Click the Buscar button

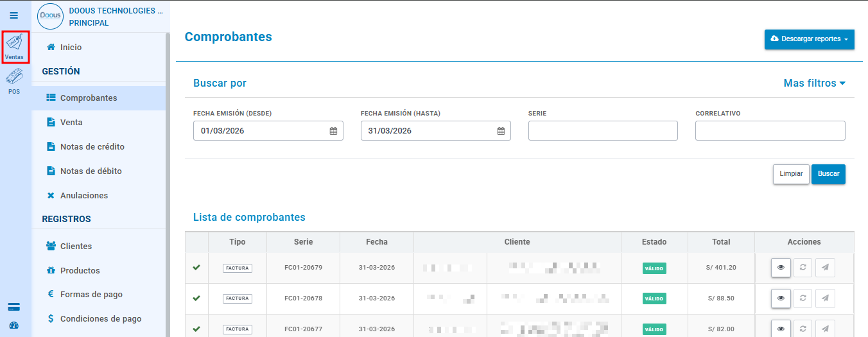[828, 174]
